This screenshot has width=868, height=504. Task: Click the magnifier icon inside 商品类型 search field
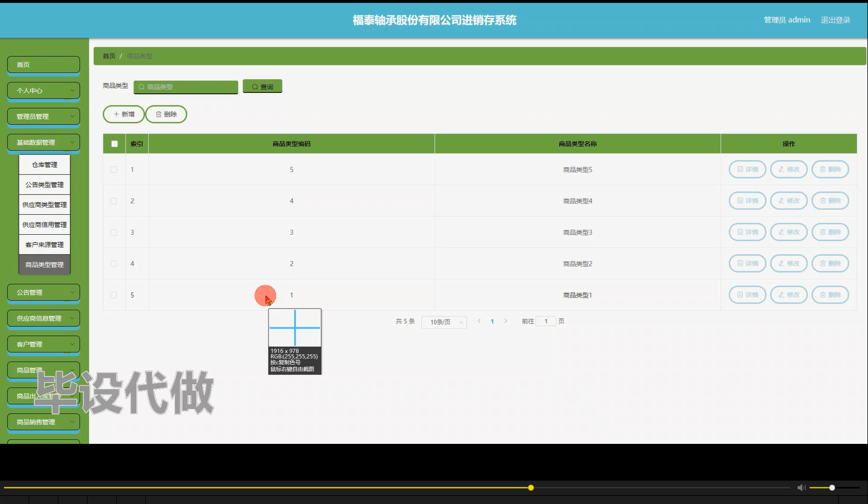[x=141, y=86]
